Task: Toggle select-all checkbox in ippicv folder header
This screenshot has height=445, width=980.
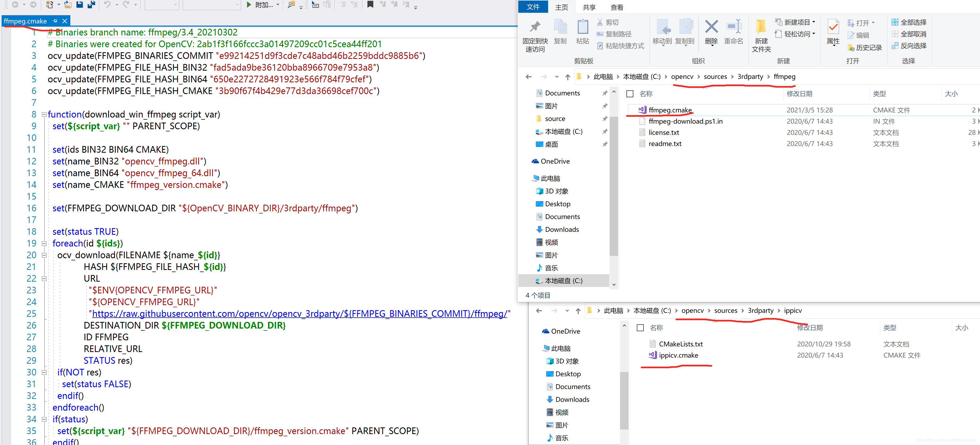Action: click(640, 327)
